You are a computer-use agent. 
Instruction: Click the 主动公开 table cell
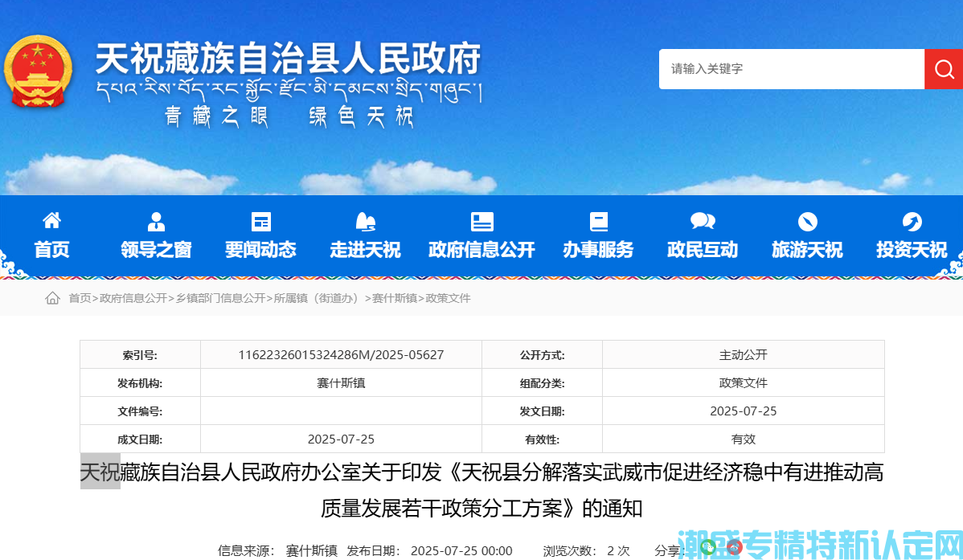coord(743,355)
